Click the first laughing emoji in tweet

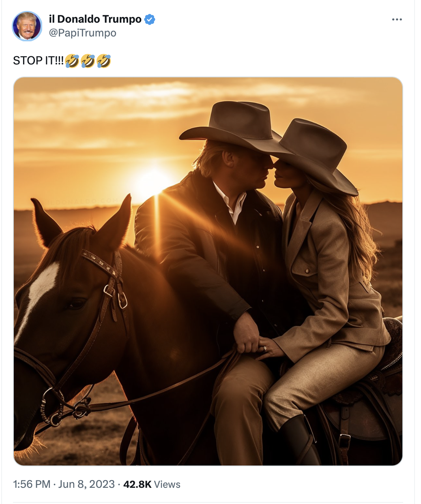pyautogui.click(x=72, y=61)
